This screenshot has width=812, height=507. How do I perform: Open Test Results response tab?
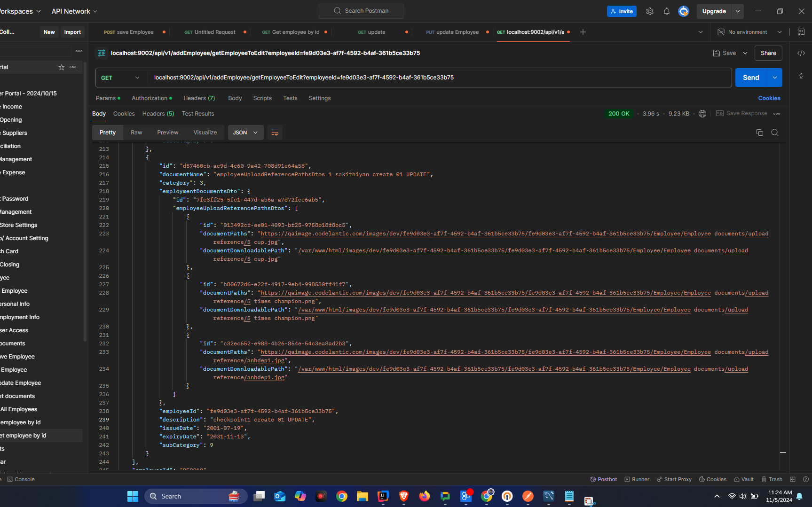pos(198,114)
